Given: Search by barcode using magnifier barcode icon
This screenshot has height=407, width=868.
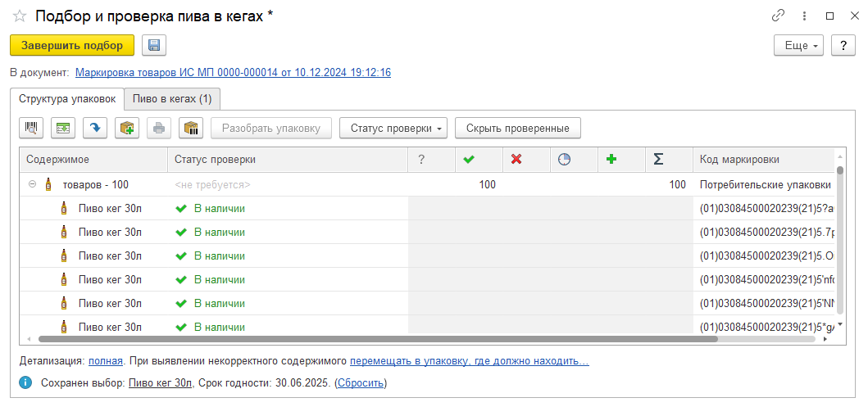Looking at the screenshot, I should 31,129.
